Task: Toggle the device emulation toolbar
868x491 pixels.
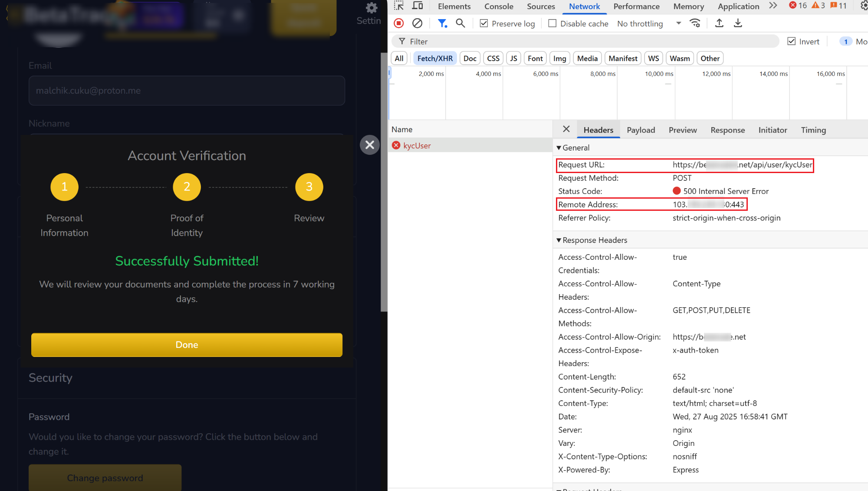Action: pos(417,5)
